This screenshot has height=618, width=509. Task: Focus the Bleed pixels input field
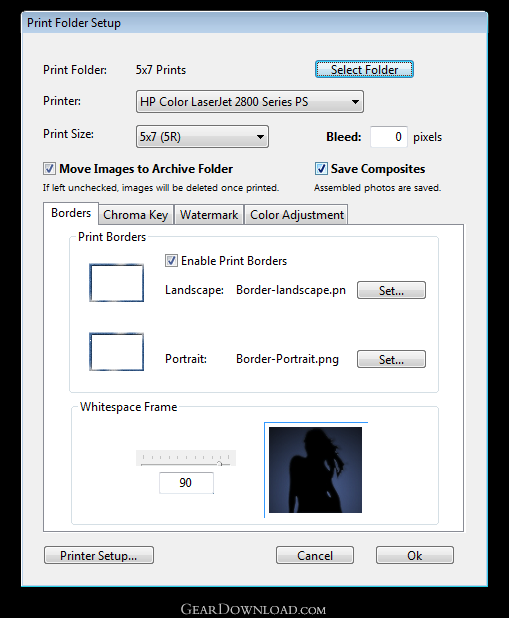tap(389, 137)
